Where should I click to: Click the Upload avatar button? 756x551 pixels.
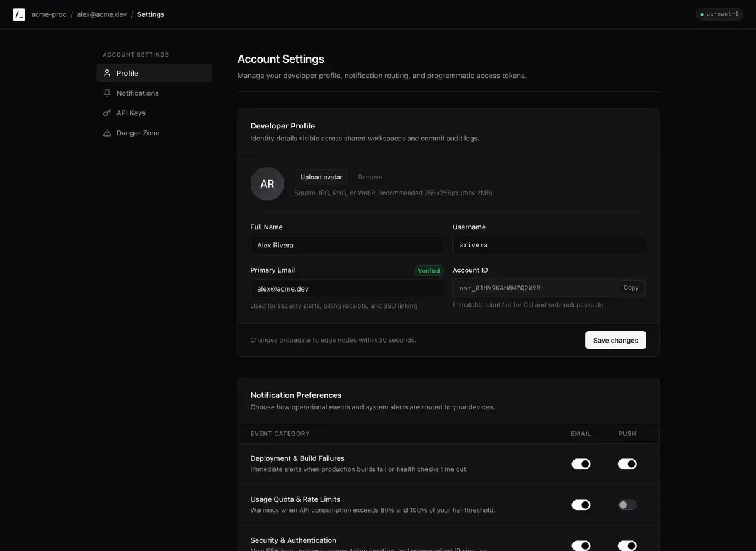click(x=321, y=178)
